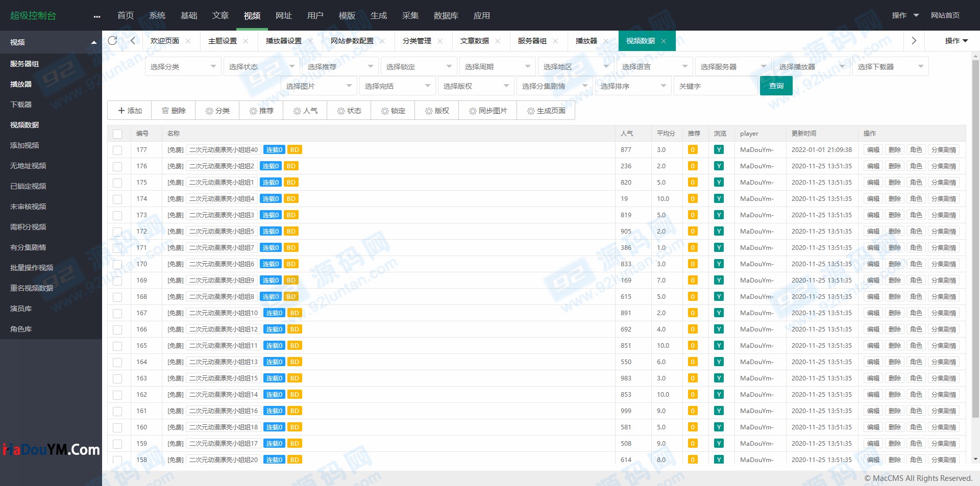Viewport: 980px width, 486px height.
Task: Check the checkbox for row 169
Action: (117, 280)
